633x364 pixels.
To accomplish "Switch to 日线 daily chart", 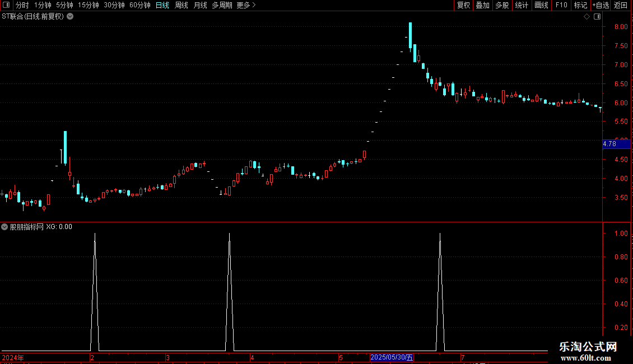I will pyautogui.click(x=162, y=5).
